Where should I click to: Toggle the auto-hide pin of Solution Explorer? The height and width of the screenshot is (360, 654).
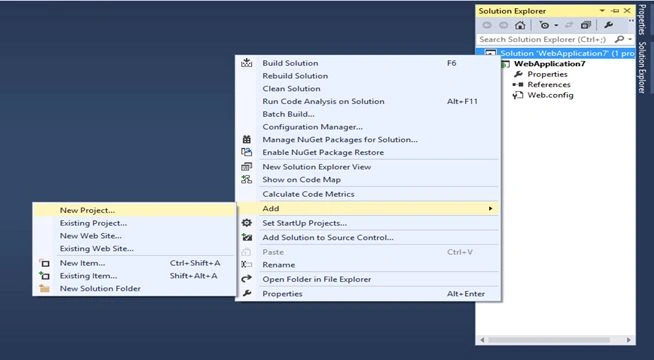coord(615,11)
